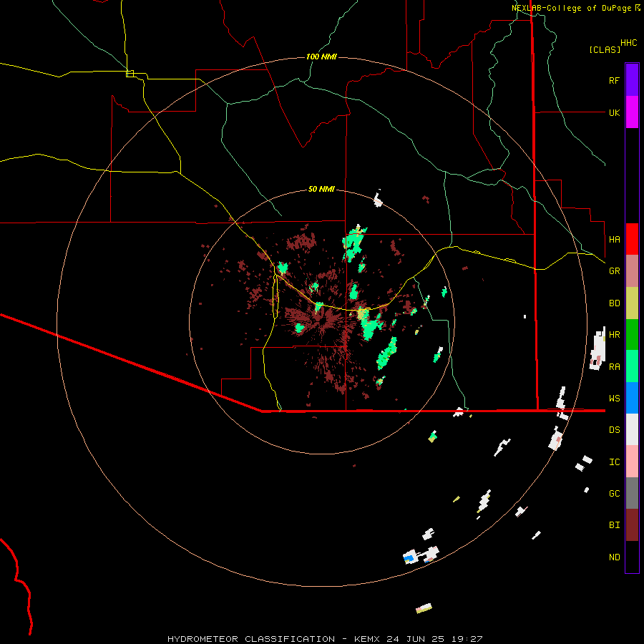Click the GR graupel color swatch
The image size is (644, 644).
tap(632, 271)
